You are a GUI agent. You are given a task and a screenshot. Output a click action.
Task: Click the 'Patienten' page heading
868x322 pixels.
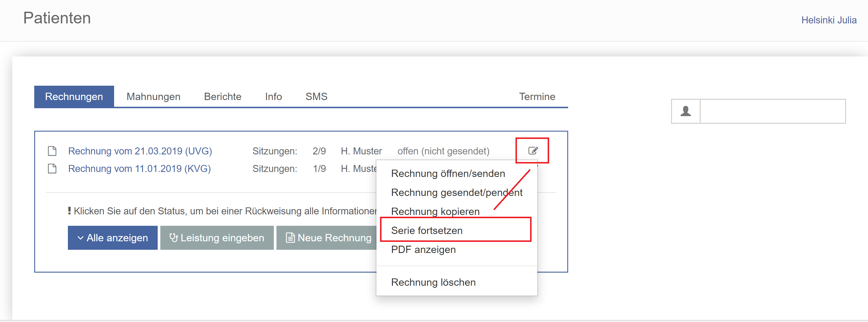tap(57, 18)
